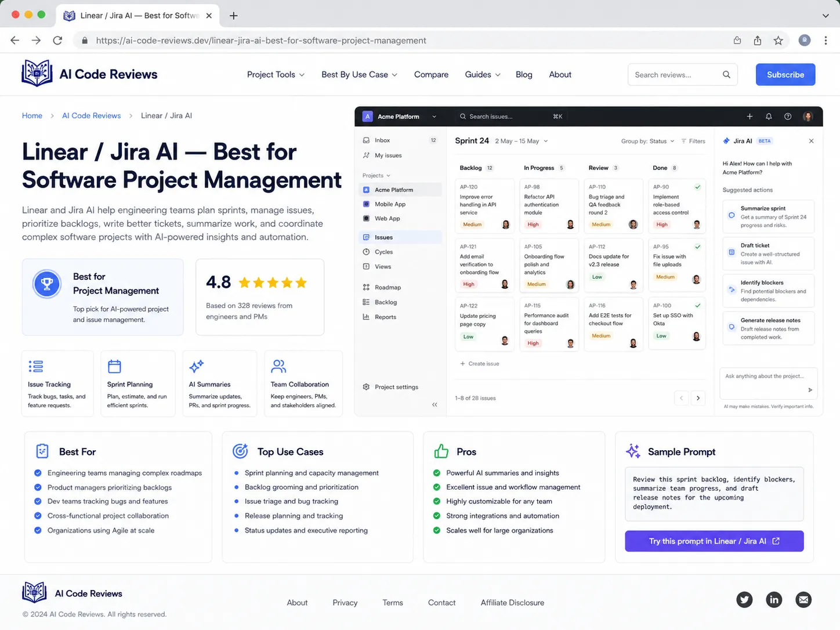Click the browser share icon

click(x=758, y=41)
